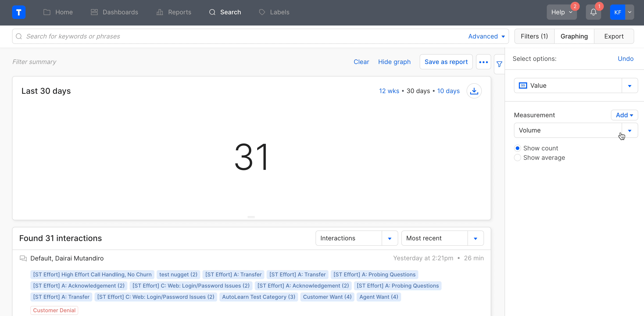Screen dimensions: 644x316
Task: Open the KF user avatar menu
Action: 617,12
